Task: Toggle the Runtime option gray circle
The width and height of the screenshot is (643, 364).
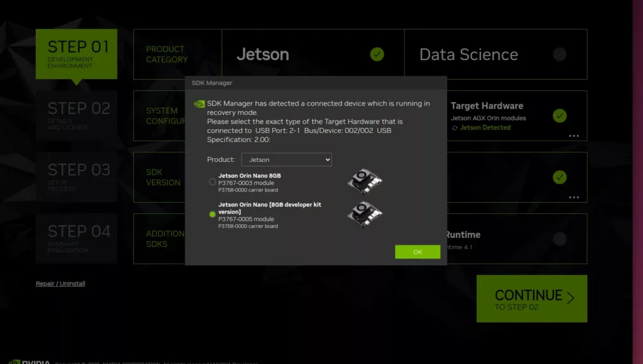Action: [559, 238]
